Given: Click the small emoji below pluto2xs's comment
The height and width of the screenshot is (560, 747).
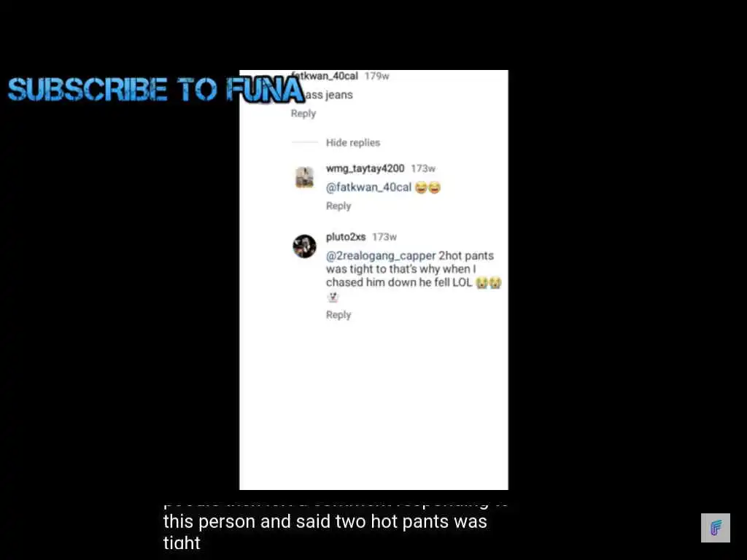Looking at the screenshot, I should (x=333, y=297).
